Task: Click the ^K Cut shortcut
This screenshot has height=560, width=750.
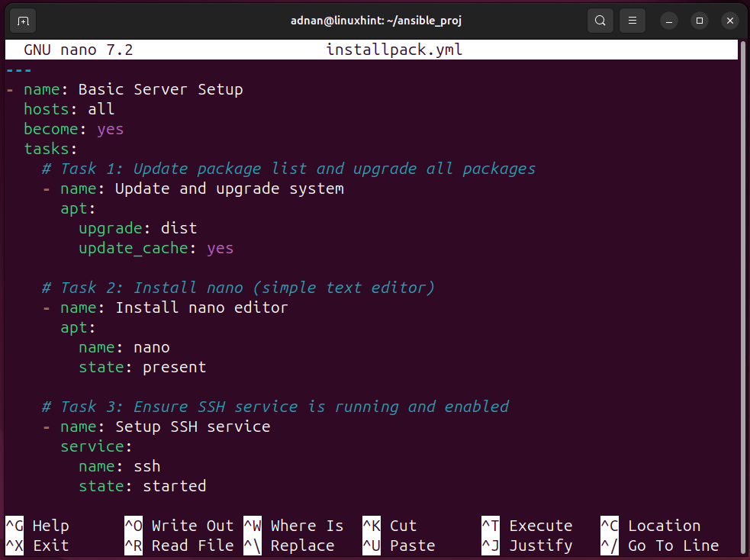Action: [x=390, y=526]
